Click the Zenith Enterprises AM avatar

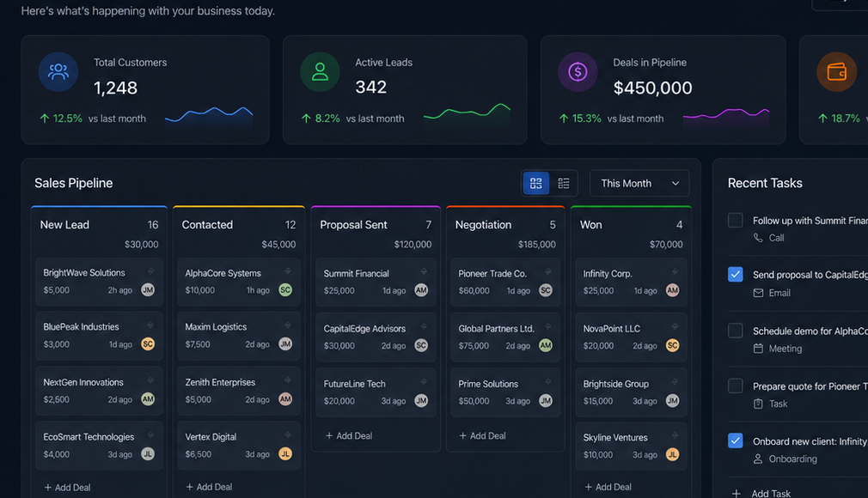pos(285,399)
